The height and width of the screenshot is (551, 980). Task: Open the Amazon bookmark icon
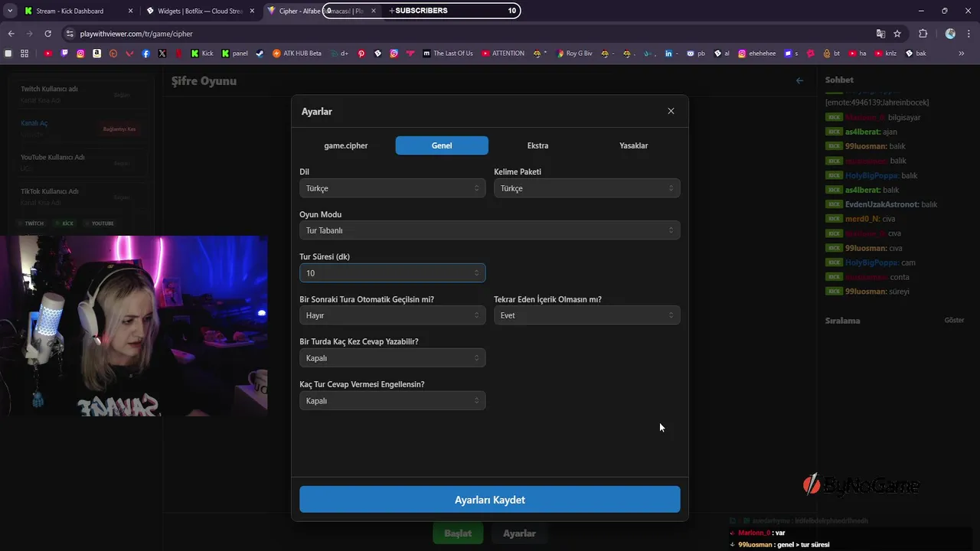(x=96, y=54)
